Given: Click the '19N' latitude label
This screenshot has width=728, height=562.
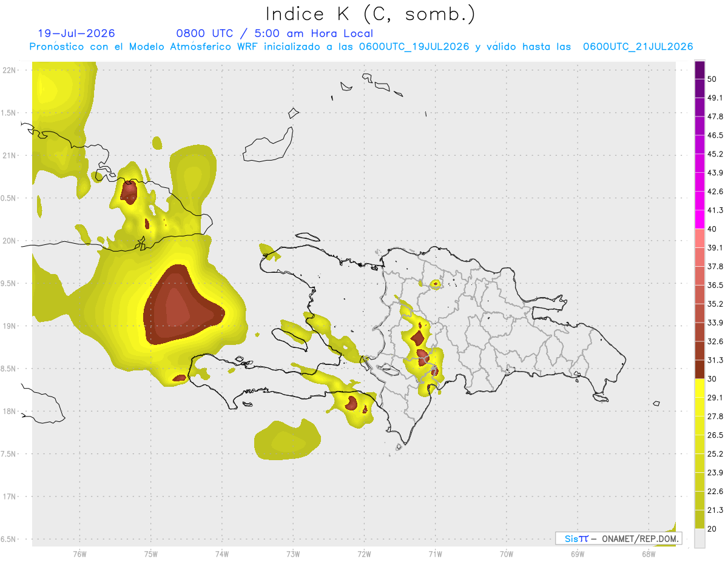Looking at the screenshot, I should point(9,326).
